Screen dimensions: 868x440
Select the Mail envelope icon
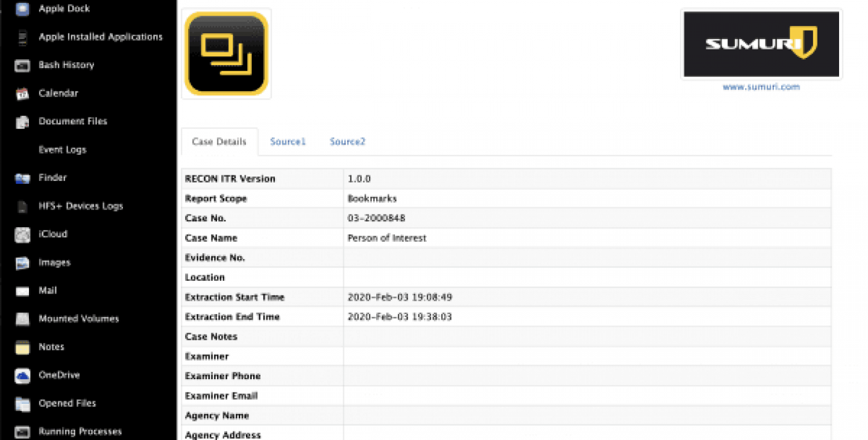tap(22, 291)
